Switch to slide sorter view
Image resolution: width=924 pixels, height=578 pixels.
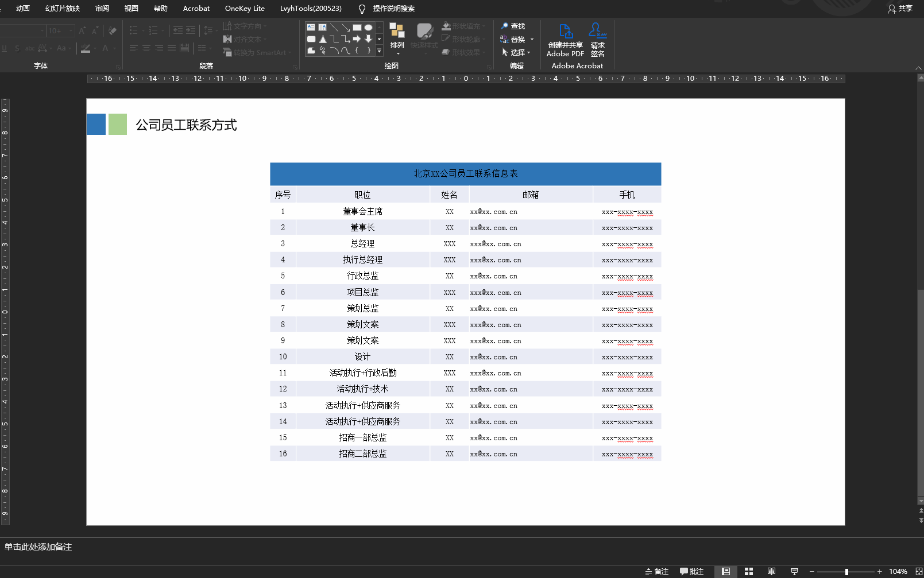pos(749,572)
